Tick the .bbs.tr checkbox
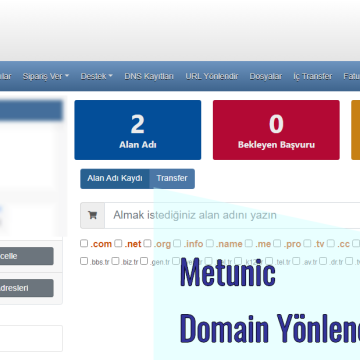Screen dimensions: 360x360 84,261
